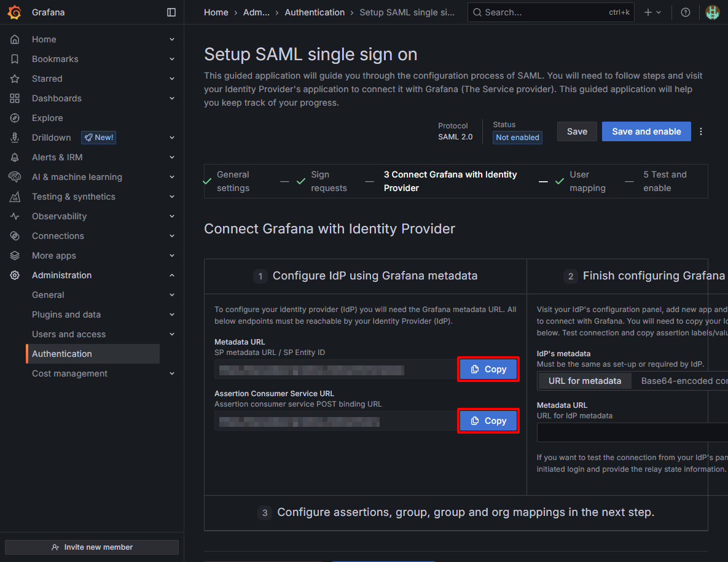Click the Grafana logo icon

point(15,12)
